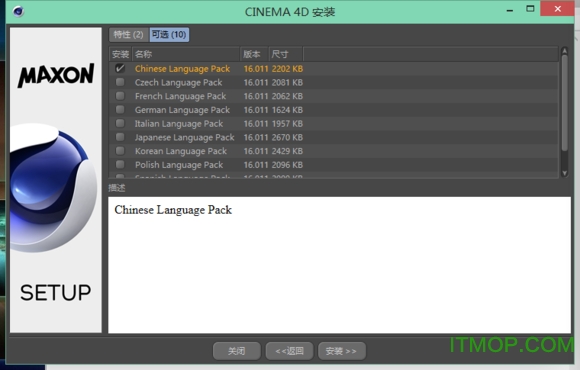Click the list scrollbar up arrow

click(x=564, y=51)
